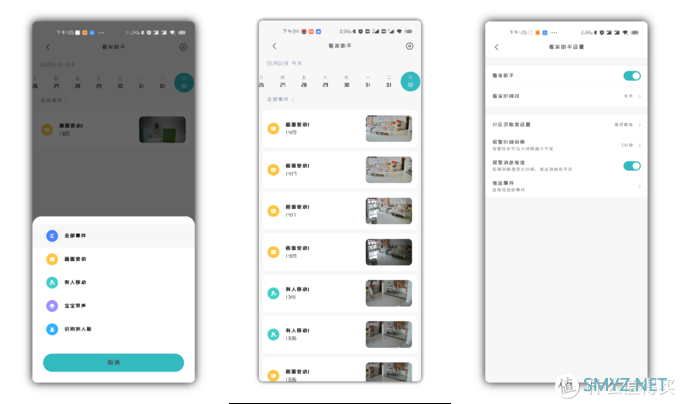Tap battery icon in middle screen status bar
This screenshot has height=404, width=680.
408,31
